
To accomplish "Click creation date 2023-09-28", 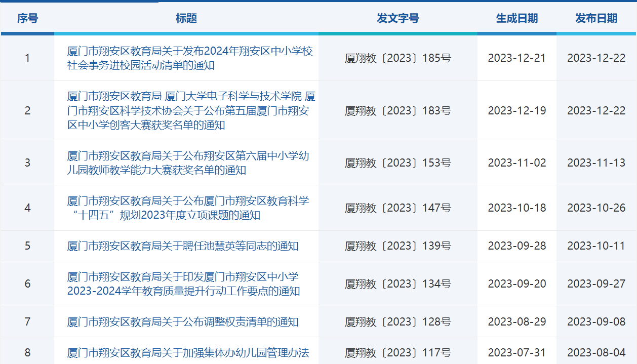I will pos(517,246).
